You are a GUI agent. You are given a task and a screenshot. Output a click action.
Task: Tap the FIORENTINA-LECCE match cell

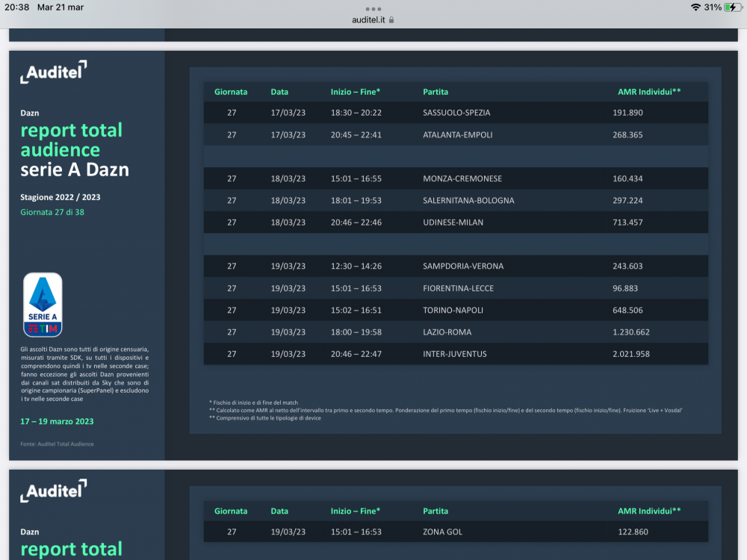click(459, 288)
